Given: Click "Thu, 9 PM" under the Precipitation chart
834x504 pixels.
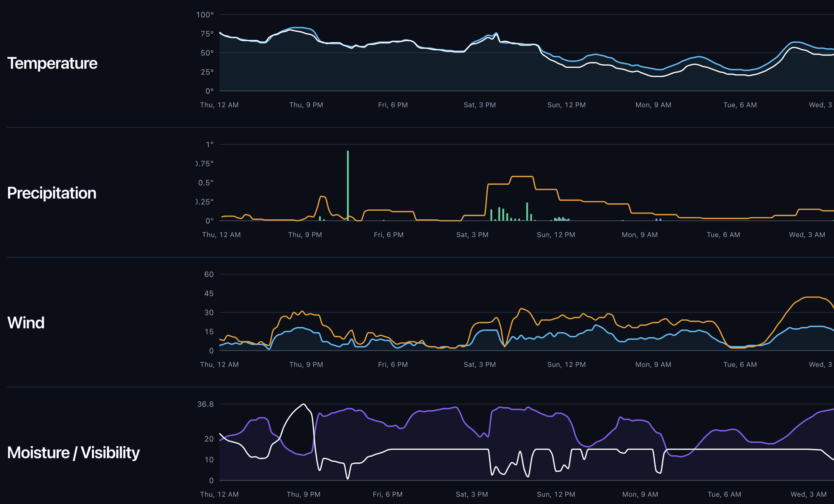Looking at the screenshot, I should pyautogui.click(x=305, y=235).
